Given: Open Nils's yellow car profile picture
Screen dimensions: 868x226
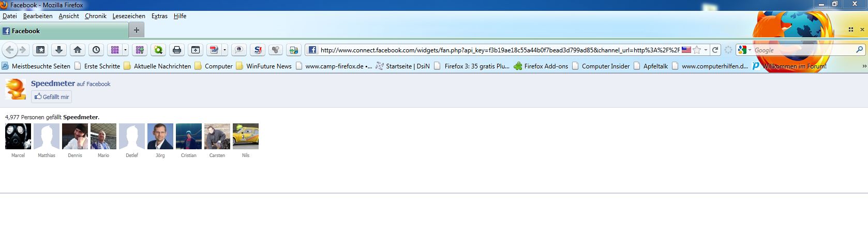Looking at the screenshot, I should pyautogui.click(x=246, y=136).
